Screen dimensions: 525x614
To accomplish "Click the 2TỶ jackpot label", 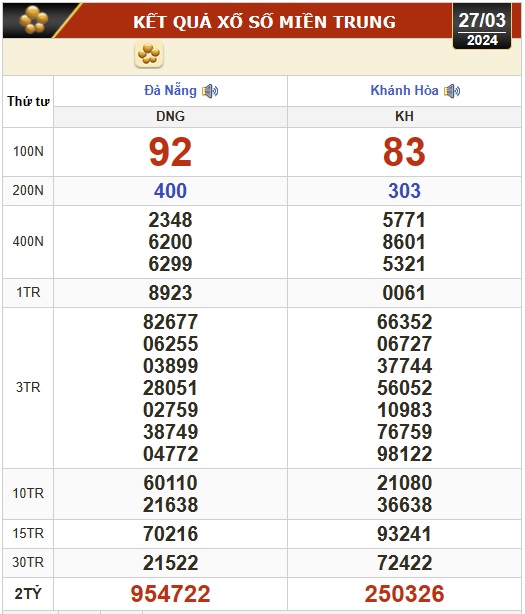I will 28,594.
